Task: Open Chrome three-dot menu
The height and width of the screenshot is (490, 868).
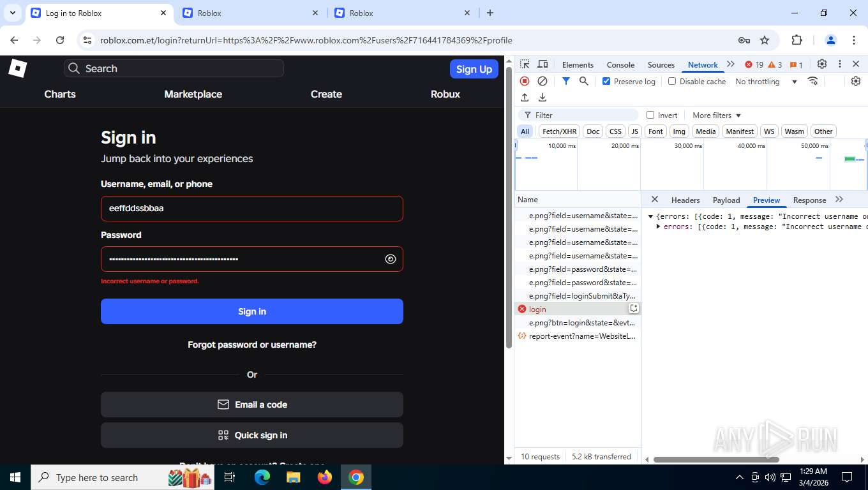Action: pos(854,40)
